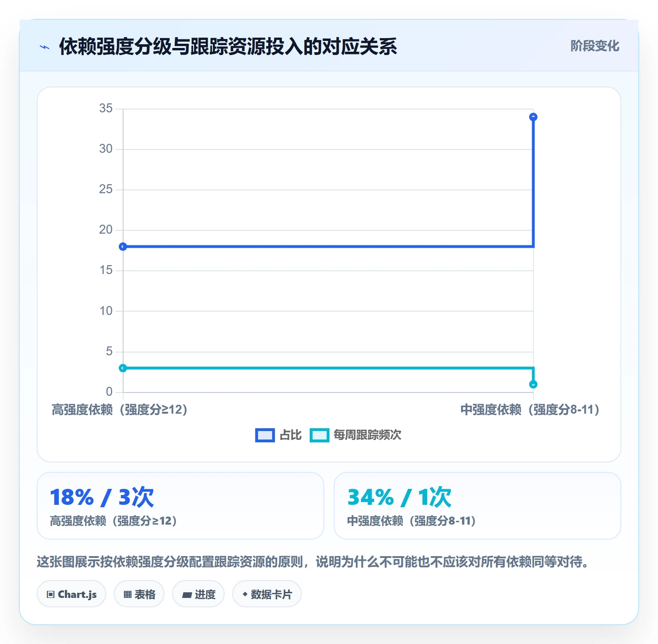Click the 进度 chip bar icon
This screenshot has height=644, width=658.
click(187, 595)
